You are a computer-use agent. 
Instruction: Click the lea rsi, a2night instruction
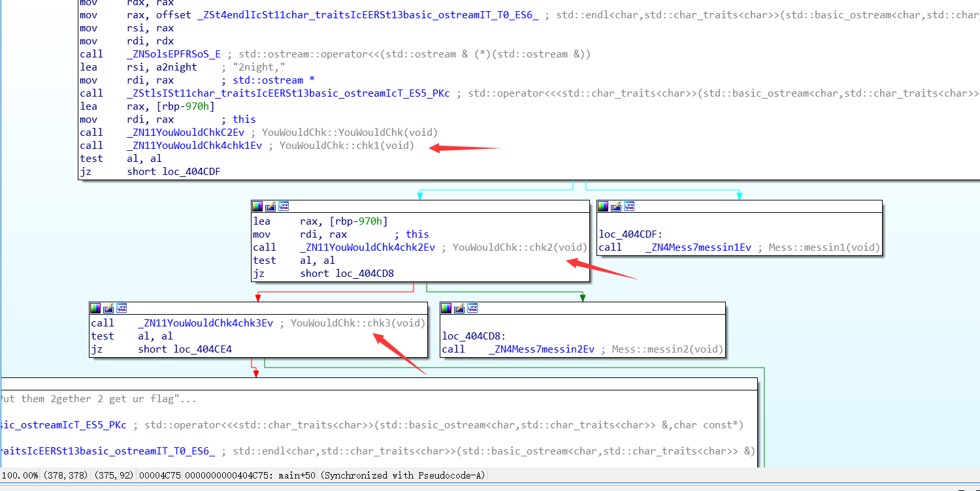[182, 67]
